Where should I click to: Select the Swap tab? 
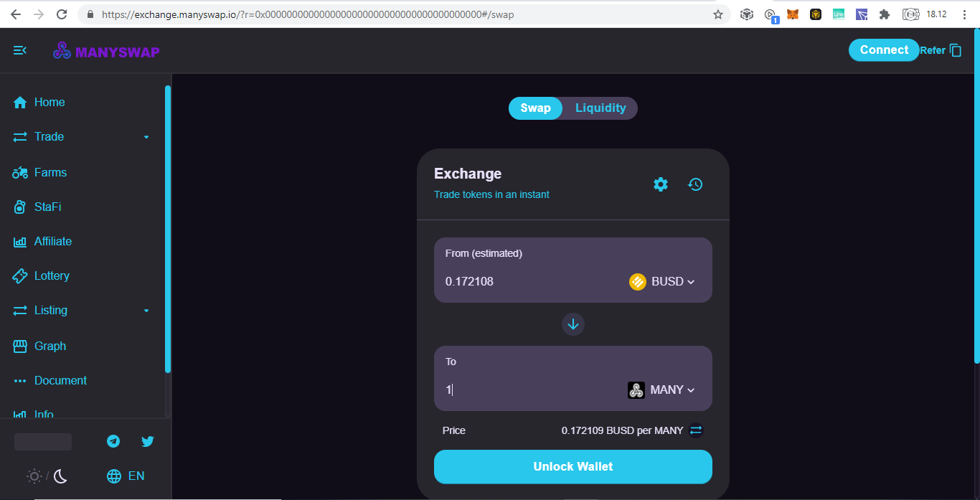[535, 108]
